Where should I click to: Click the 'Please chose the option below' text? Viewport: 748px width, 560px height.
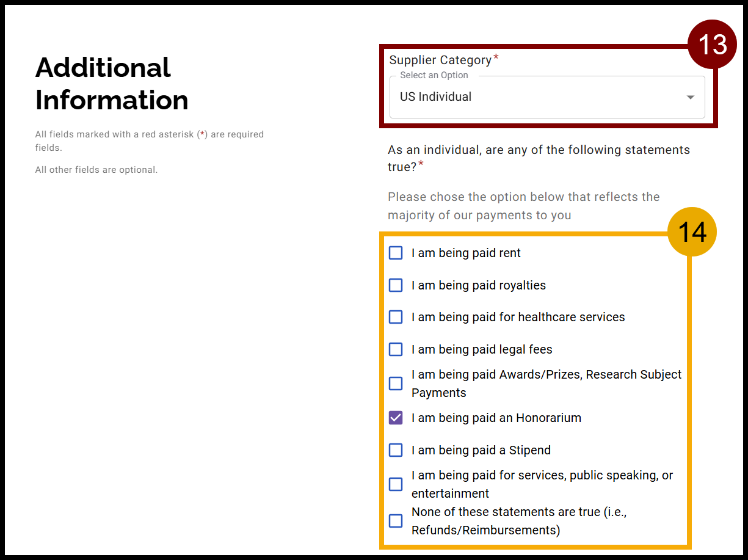pos(523,206)
